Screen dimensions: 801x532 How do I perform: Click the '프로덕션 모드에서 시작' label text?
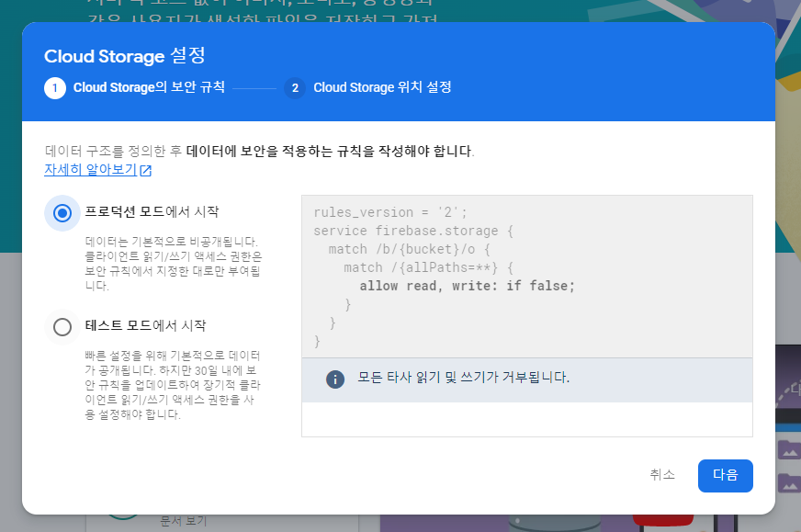point(152,211)
